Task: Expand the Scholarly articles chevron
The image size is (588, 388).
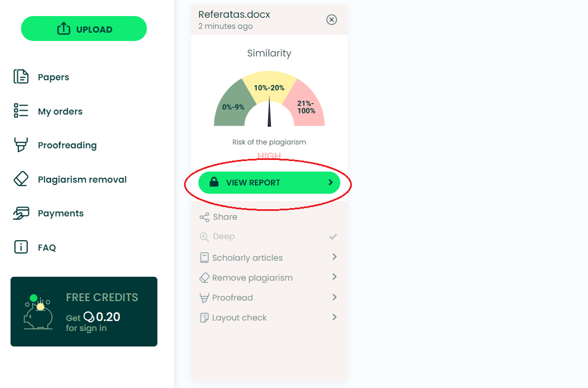Action: pos(334,257)
